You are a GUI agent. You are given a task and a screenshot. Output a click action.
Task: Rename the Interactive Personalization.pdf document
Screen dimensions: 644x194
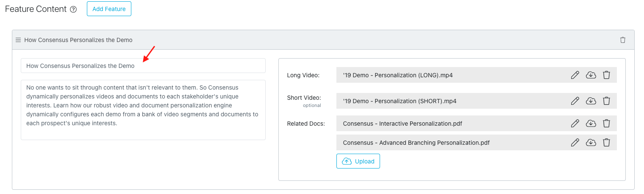pyautogui.click(x=575, y=124)
